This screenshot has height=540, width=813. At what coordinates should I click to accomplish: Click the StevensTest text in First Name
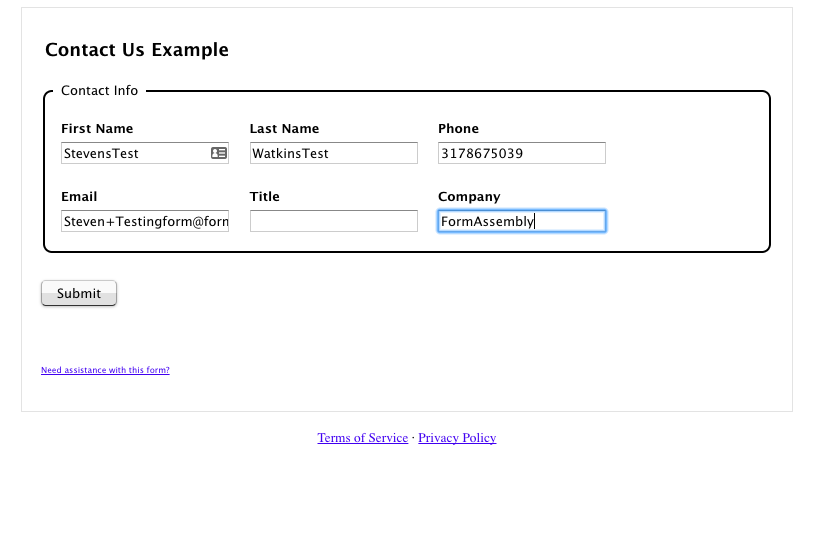coord(101,154)
